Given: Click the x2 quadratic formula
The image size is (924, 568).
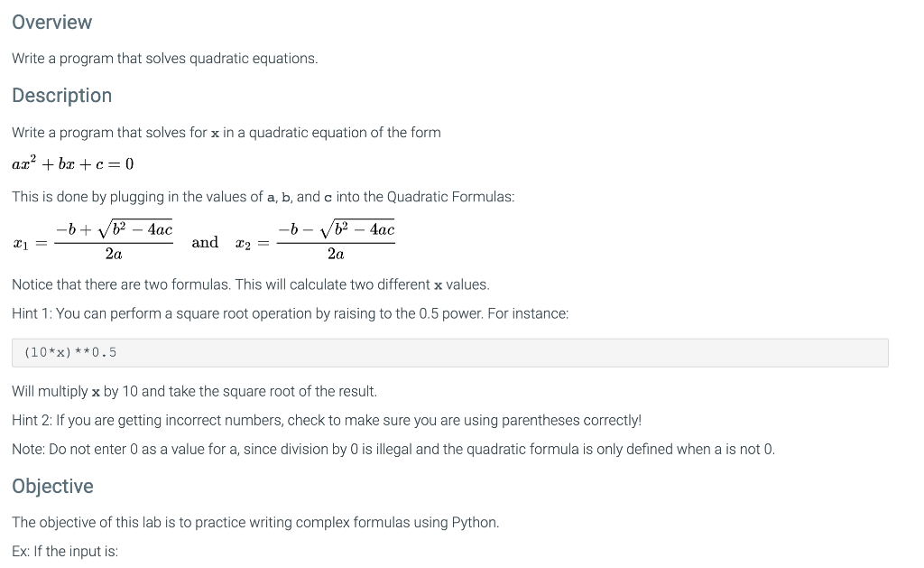Looking at the screenshot, I should (315, 241).
